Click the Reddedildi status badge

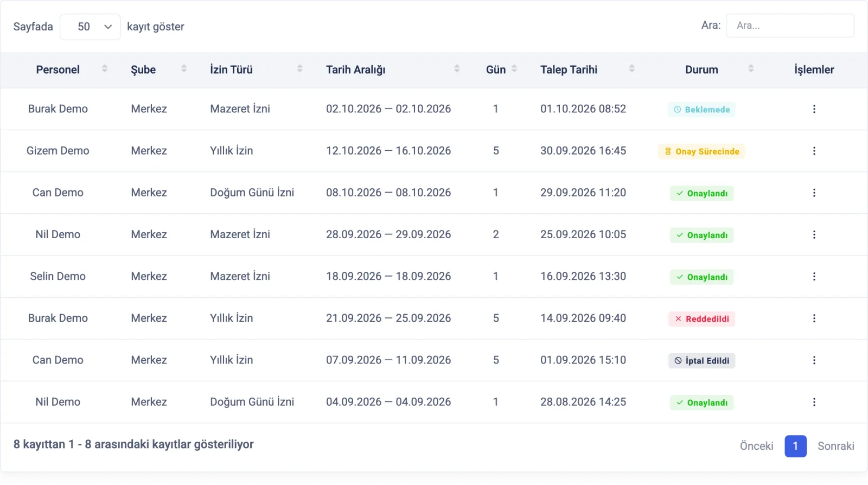click(x=701, y=319)
